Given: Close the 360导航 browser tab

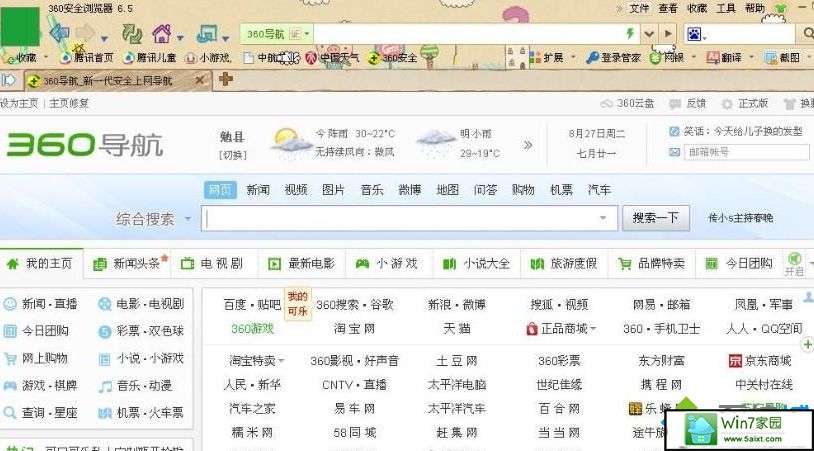Looking at the screenshot, I should (200, 80).
